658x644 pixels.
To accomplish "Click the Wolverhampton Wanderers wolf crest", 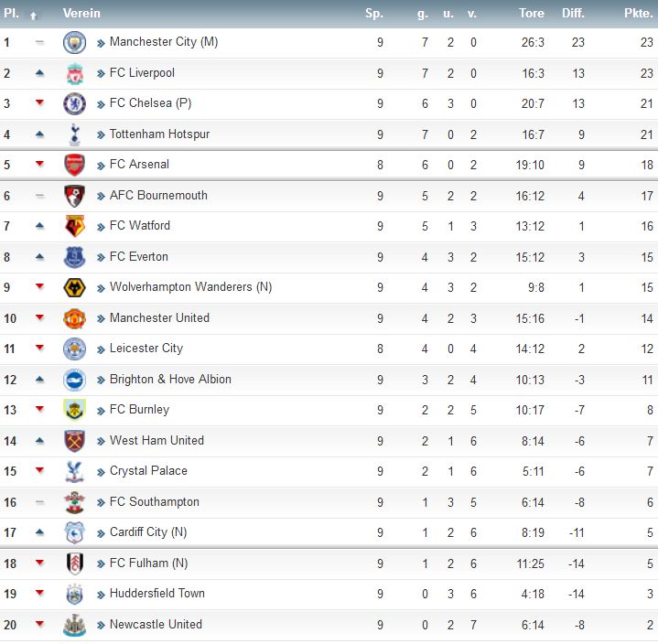I will click(x=74, y=288).
